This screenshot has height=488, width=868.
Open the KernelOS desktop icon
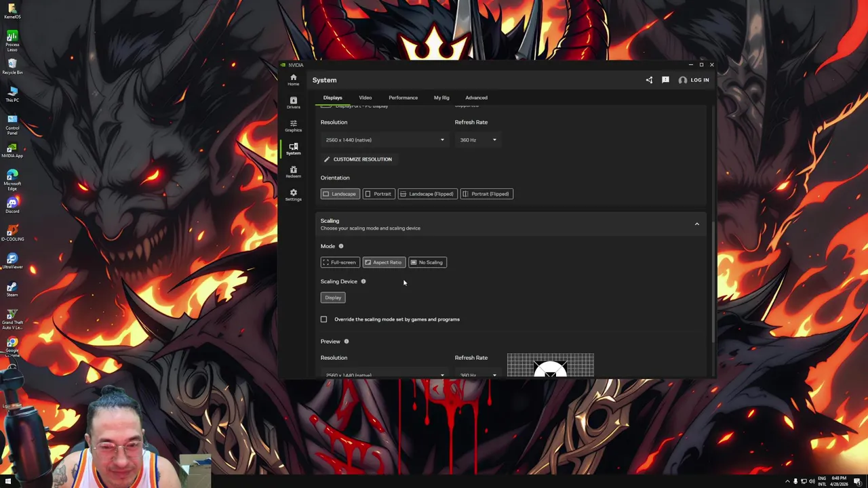pos(12,9)
